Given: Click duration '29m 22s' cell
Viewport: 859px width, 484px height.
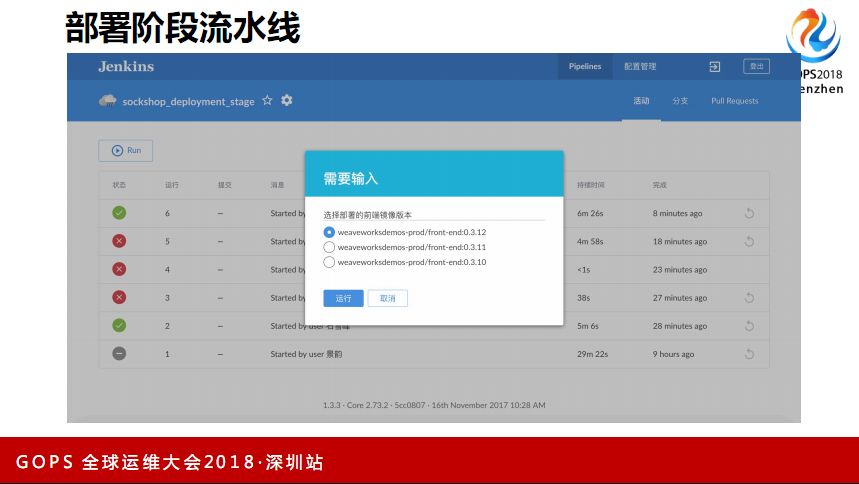Looking at the screenshot, I should (592, 354).
